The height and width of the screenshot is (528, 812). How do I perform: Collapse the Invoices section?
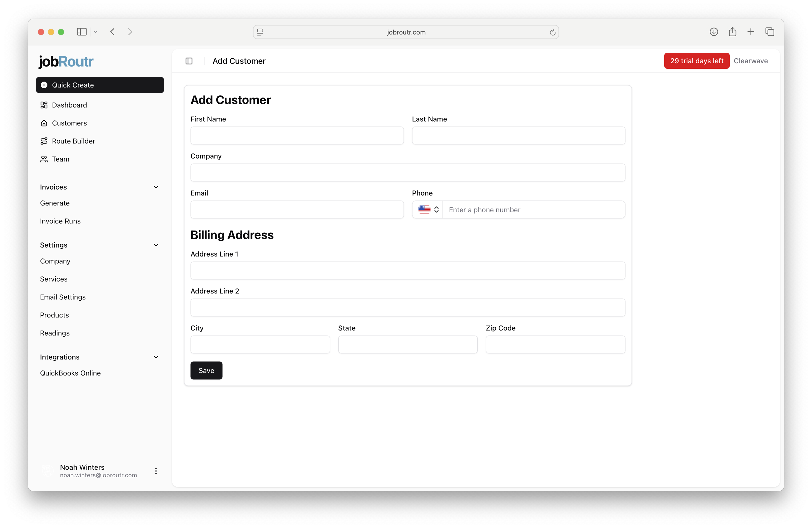click(156, 187)
